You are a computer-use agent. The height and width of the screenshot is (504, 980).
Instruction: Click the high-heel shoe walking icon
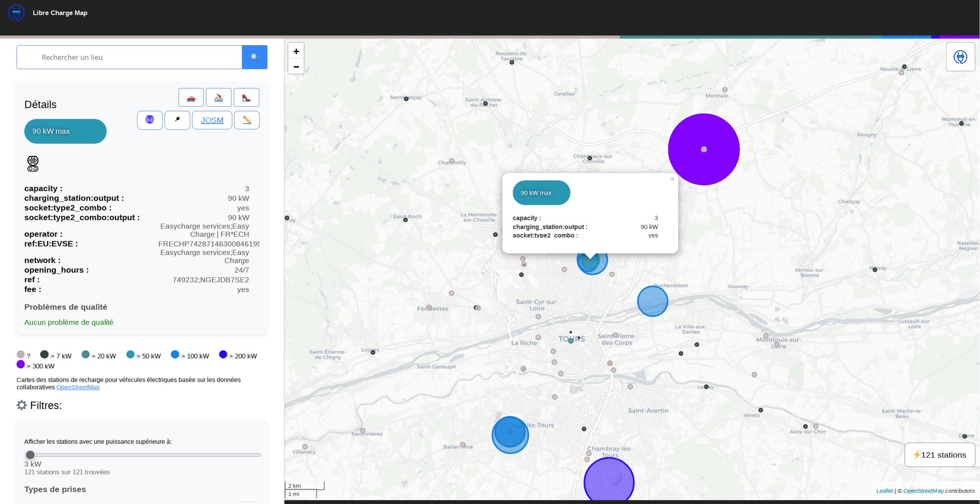246,98
